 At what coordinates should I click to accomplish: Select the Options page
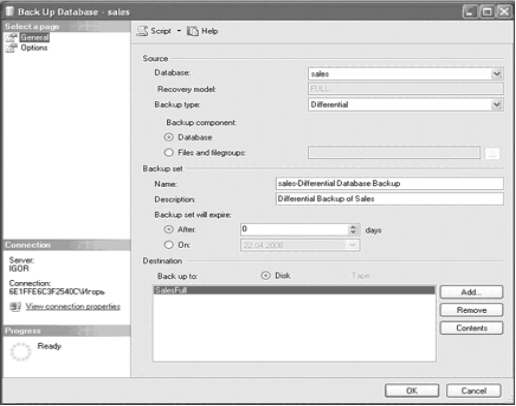point(34,48)
